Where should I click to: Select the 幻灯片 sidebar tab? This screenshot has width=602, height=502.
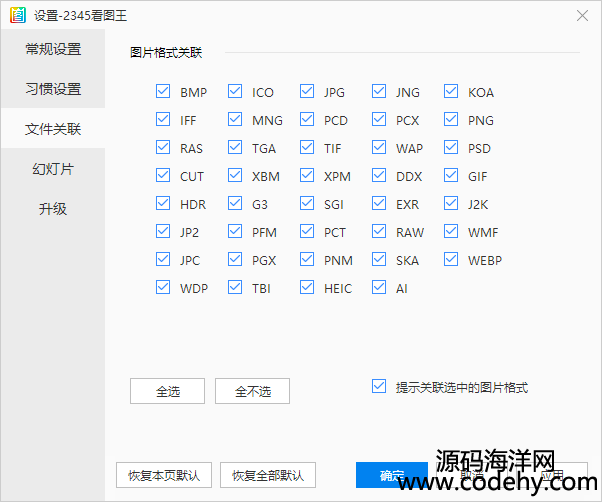53,169
